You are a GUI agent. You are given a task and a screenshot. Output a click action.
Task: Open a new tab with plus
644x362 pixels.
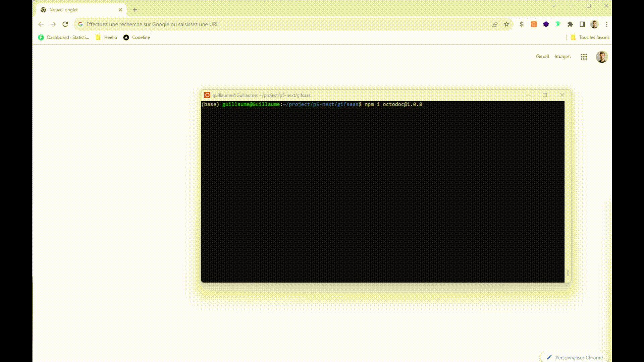pos(135,10)
